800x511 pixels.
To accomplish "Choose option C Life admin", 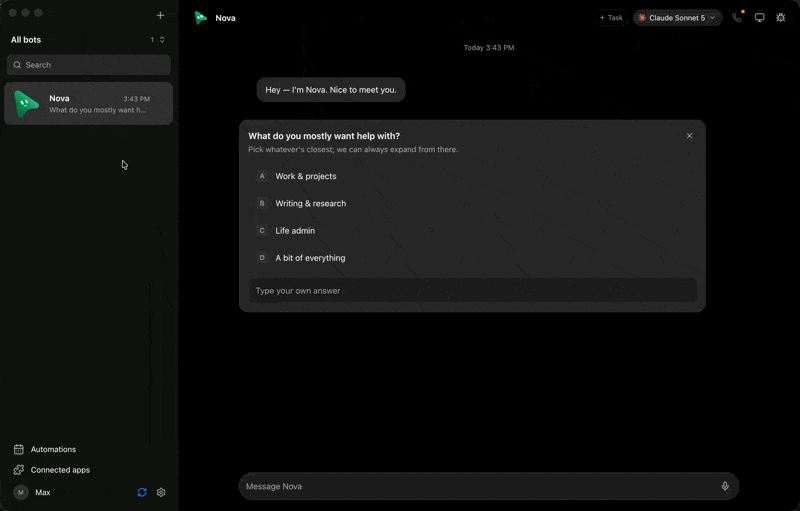I will 472,231.
